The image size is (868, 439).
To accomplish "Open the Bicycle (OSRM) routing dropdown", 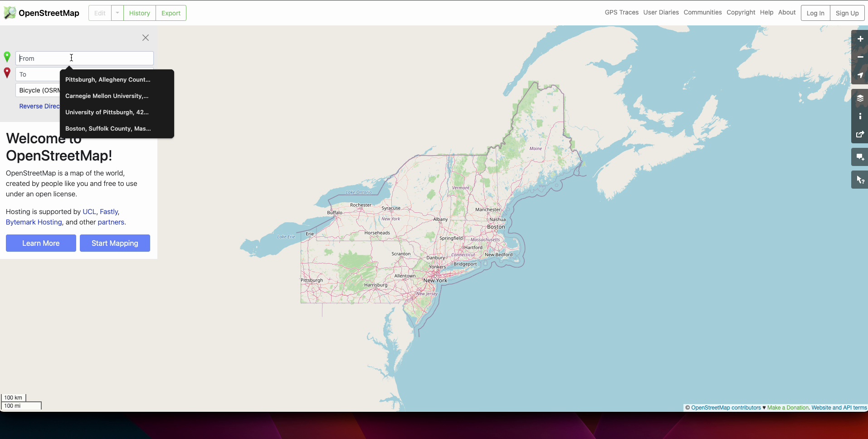I will coord(39,90).
